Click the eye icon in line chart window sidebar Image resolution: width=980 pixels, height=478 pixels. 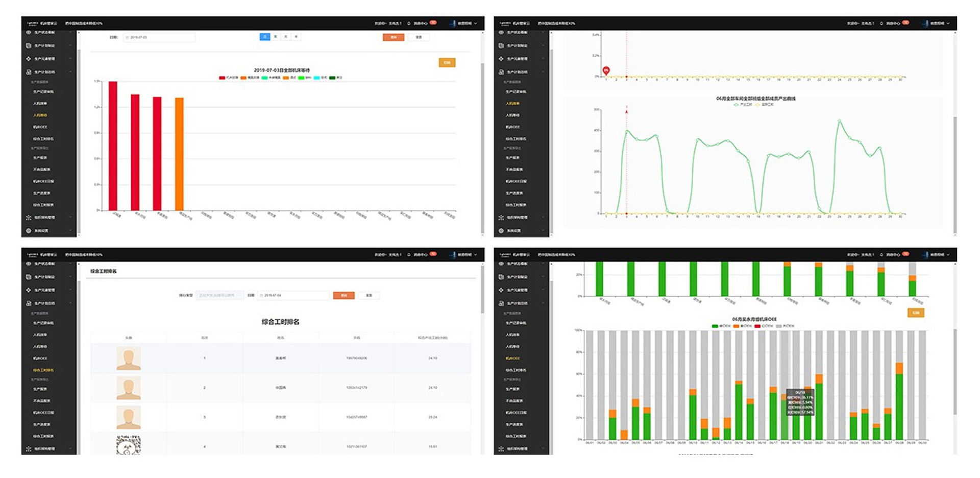pos(501,33)
